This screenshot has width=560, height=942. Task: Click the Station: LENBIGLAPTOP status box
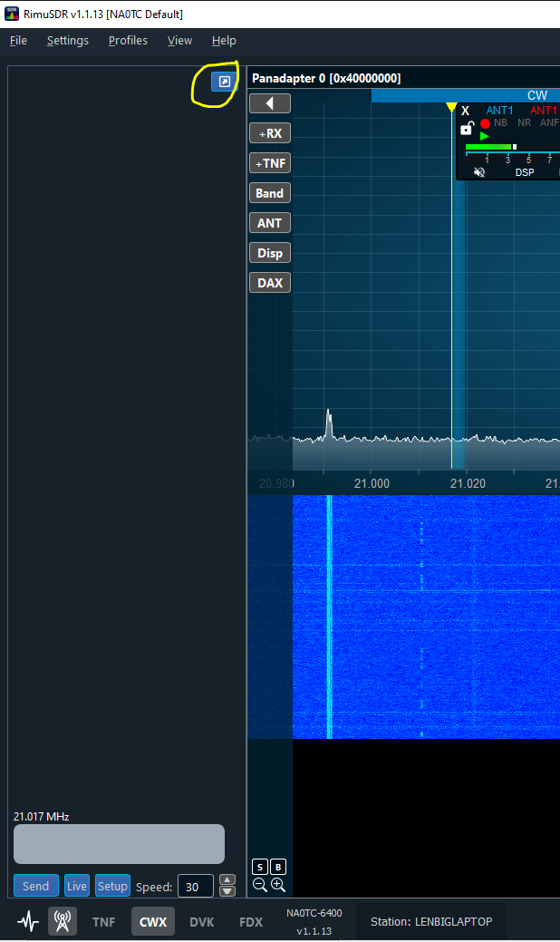[x=431, y=921]
